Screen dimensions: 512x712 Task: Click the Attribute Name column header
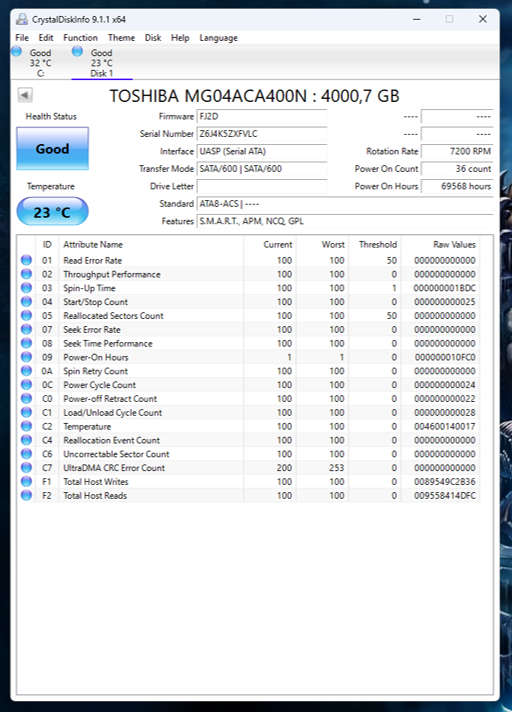pyautogui.click(x=93, y=244)
